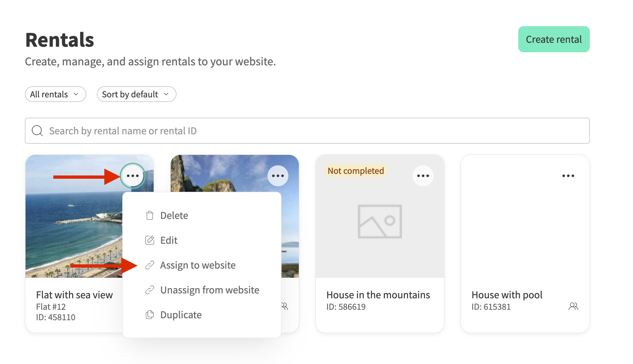Open the Sort by default dropdown

point(136,94)
